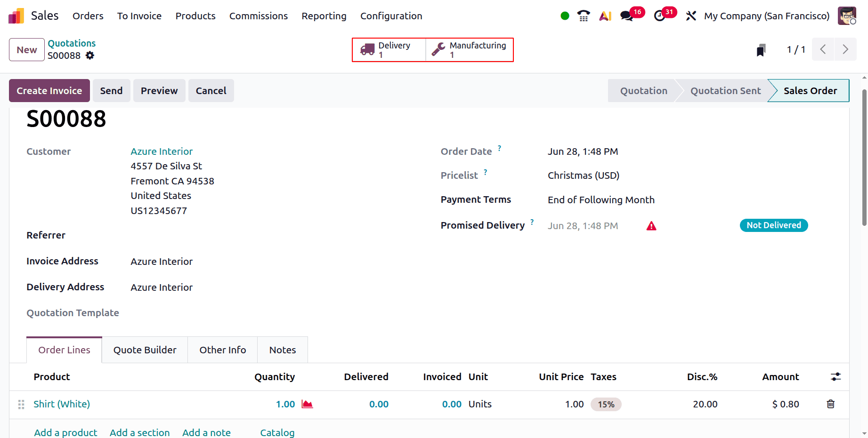Open the user avatar menu
Viewport: 868px width, 438px height.
pyautogui.click(x=847, y=16)
